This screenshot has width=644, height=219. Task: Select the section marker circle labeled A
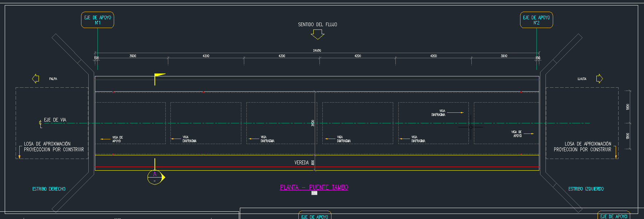pyautogui.click(x=155, y=177)
